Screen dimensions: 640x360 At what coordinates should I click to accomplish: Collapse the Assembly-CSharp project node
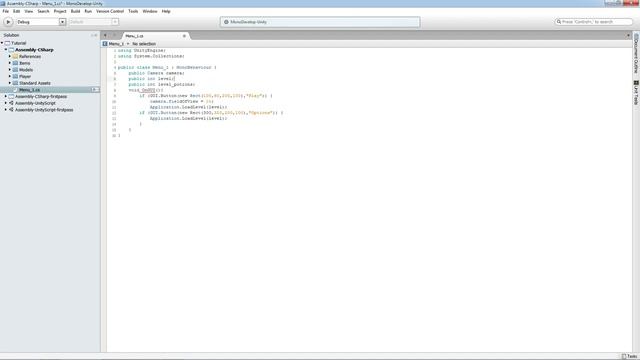6,50
